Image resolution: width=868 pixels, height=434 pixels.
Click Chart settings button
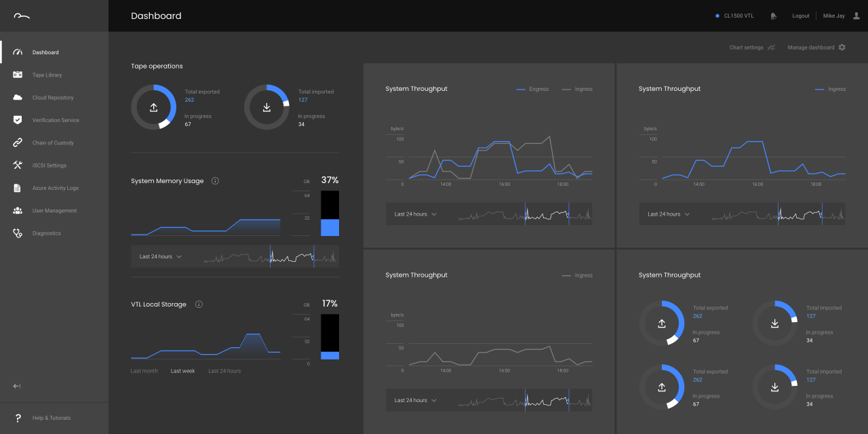pos(751,47)
